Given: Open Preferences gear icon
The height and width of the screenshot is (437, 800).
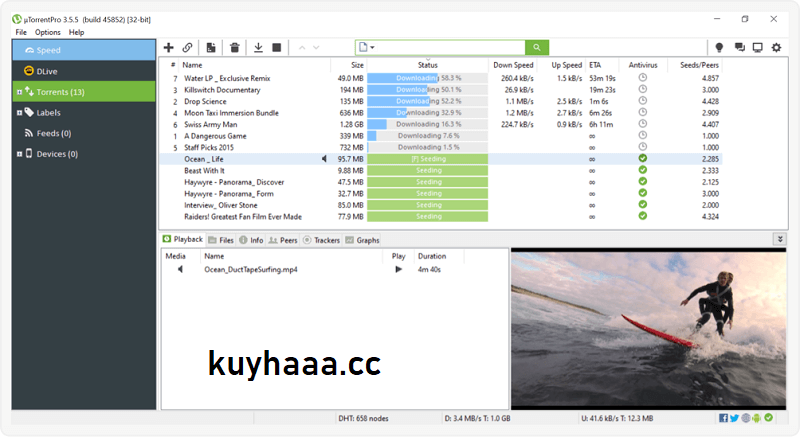Looking at the screenshot, I should [x=776, y=47].
